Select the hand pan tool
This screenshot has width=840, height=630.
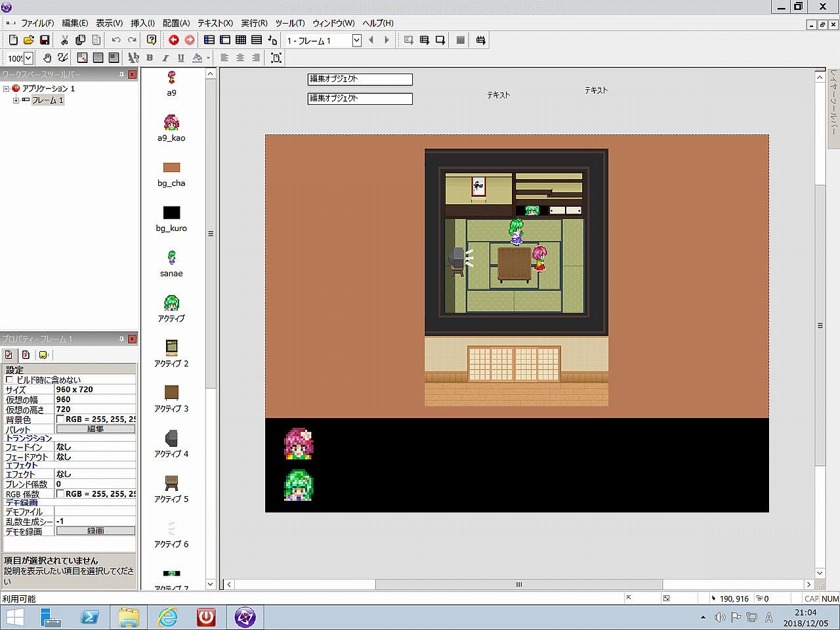point(47,58)
